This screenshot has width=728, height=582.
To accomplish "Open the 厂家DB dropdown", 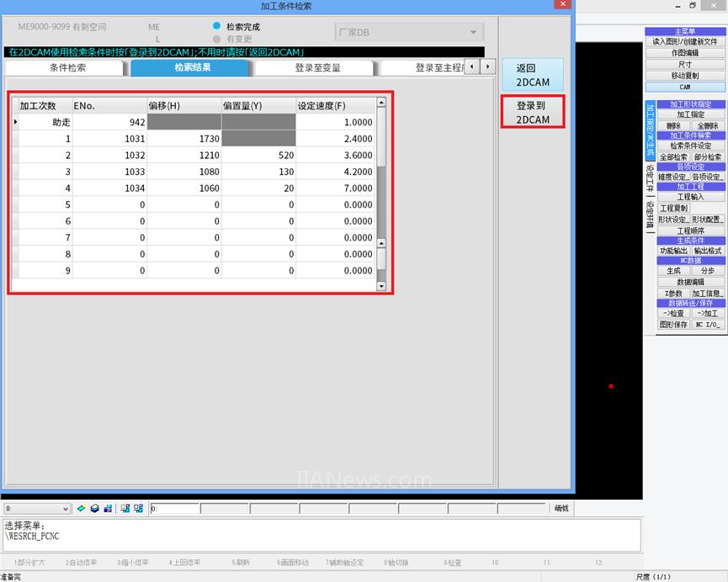I will click(x=409, y=33).
